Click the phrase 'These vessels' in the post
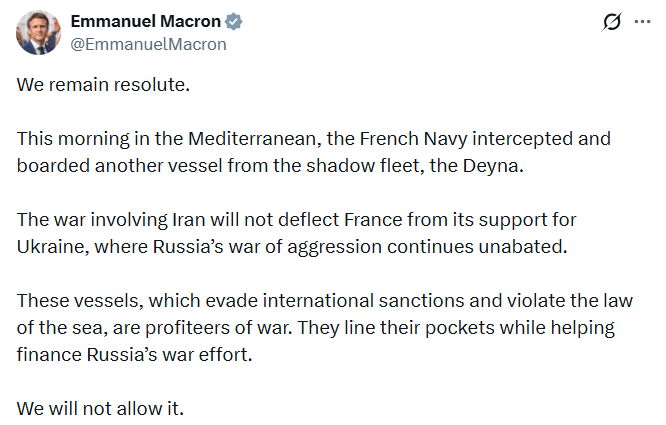 coord(70,299)
